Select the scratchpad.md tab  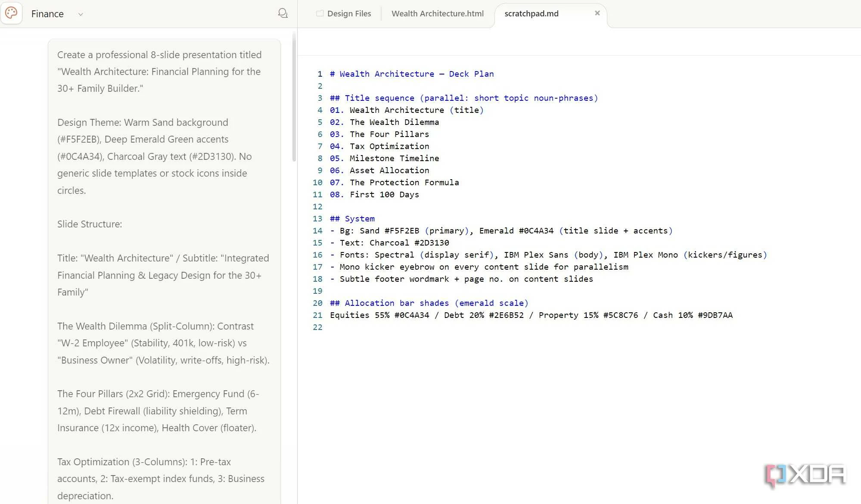tap(531, 13)
